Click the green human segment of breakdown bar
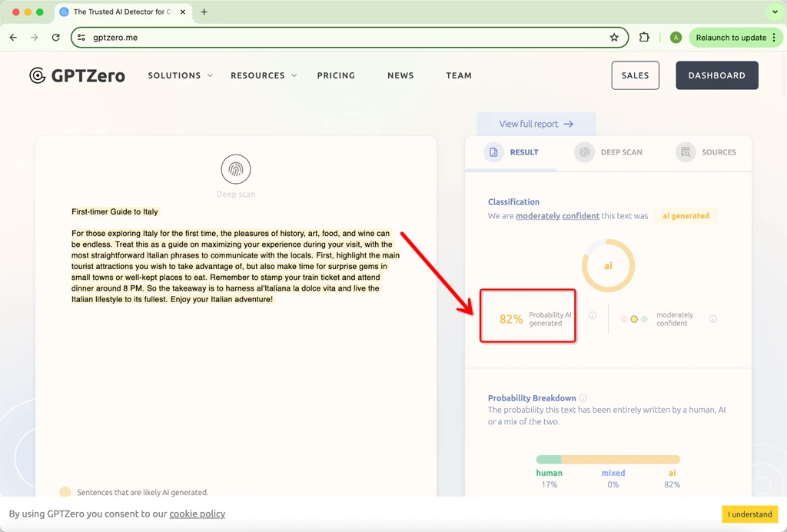The image size is (787, 532). click(549, 459)
